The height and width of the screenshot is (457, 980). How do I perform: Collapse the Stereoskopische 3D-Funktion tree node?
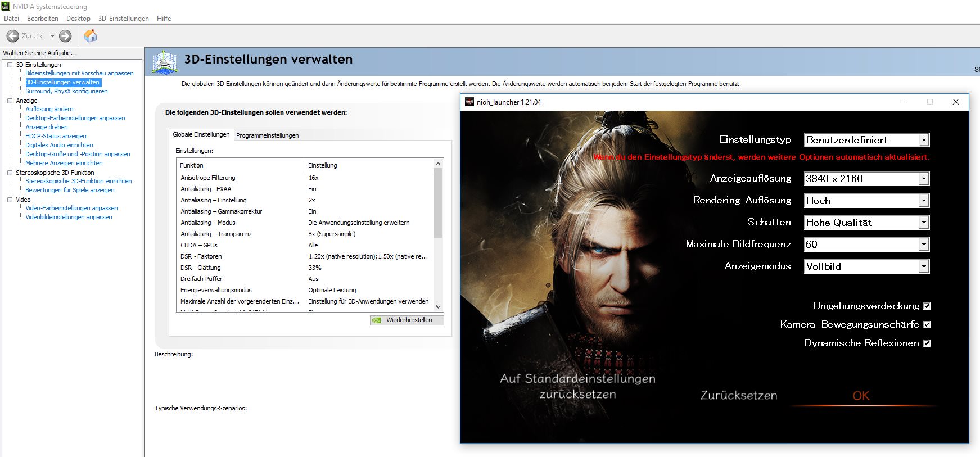pos(10,173)
